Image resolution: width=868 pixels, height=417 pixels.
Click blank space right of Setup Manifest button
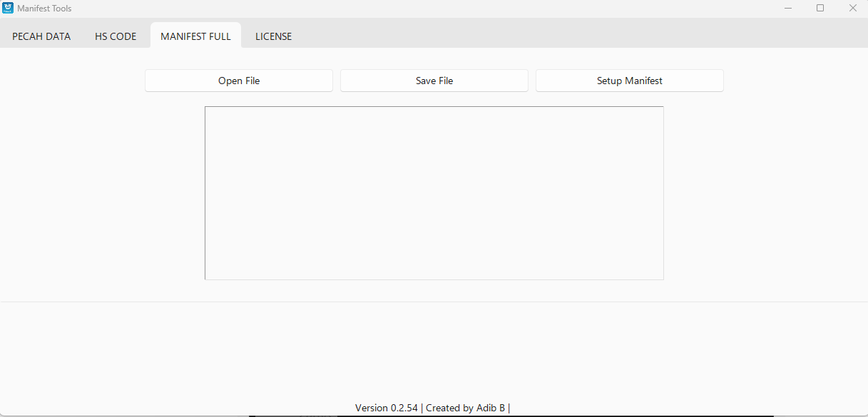point(792,81)
